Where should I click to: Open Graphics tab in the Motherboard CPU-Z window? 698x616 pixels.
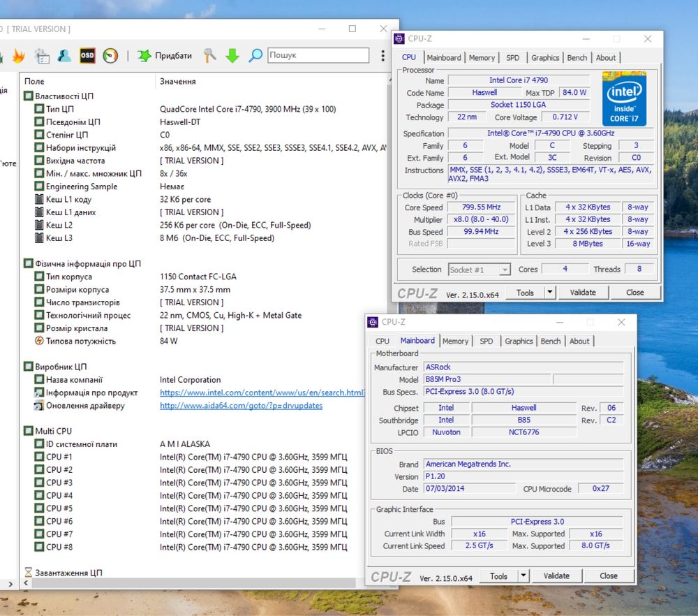pos(519,342)
